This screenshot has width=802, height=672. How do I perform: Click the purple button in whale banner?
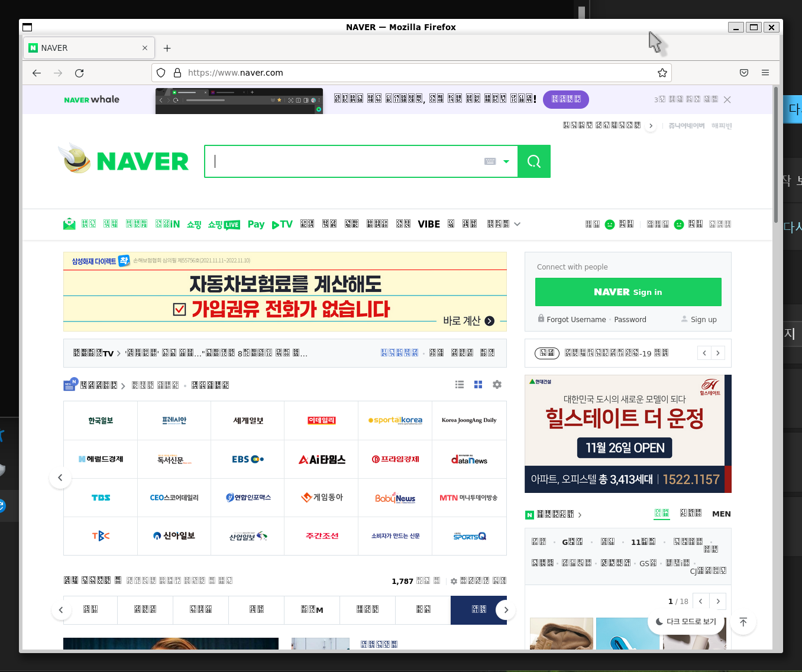click(566, 99)
